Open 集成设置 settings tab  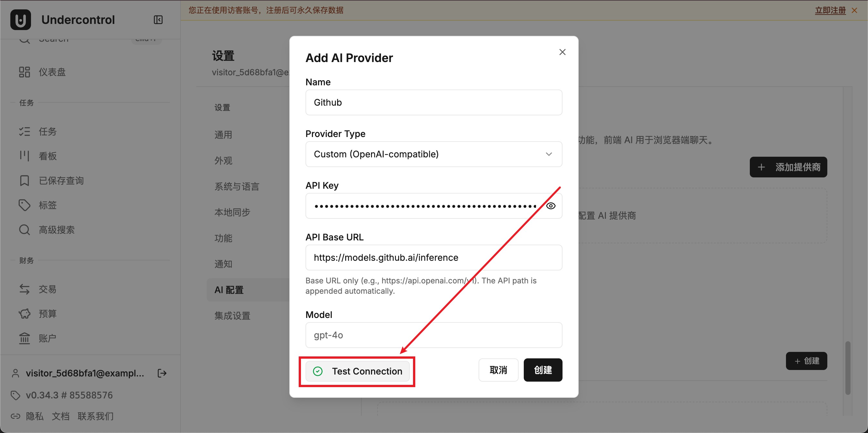pyautogui.click(x=232, y=316)
